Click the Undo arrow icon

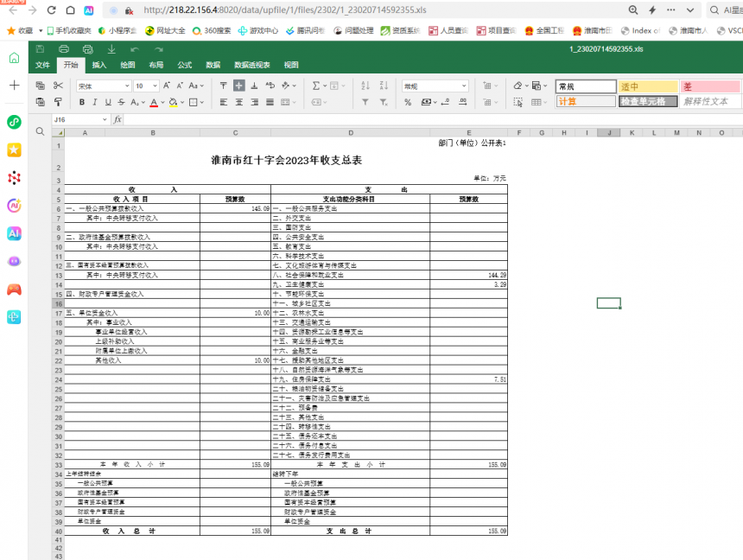135,49
